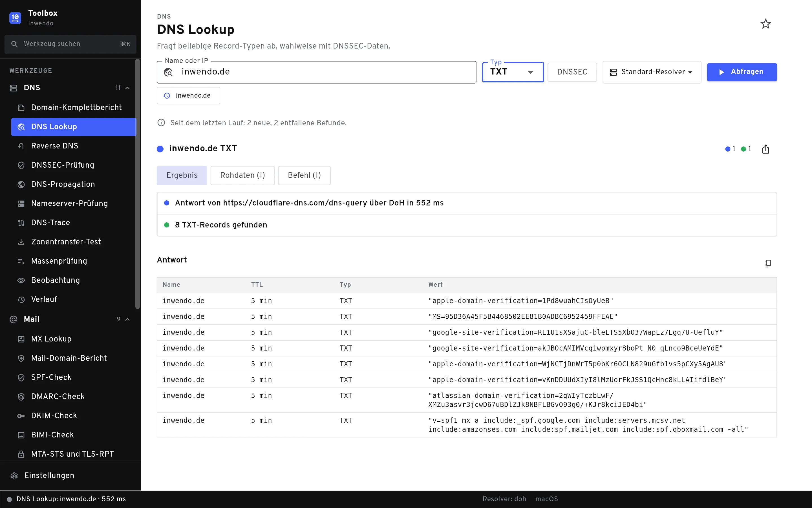Screen dimensions: 812x508
Task: Open DNS-Trace tool
Action: click(74, 222)
